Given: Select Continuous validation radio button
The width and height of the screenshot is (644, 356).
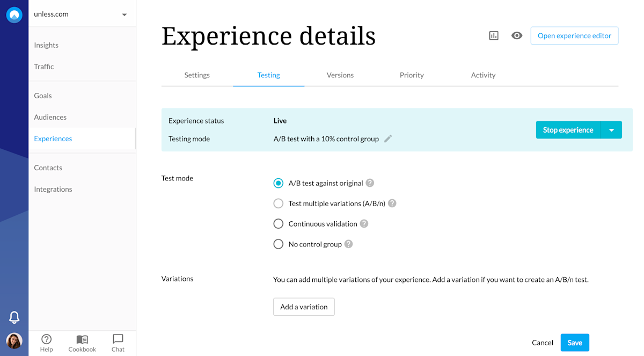Looking at the screenshot, I should coord(279,224).
